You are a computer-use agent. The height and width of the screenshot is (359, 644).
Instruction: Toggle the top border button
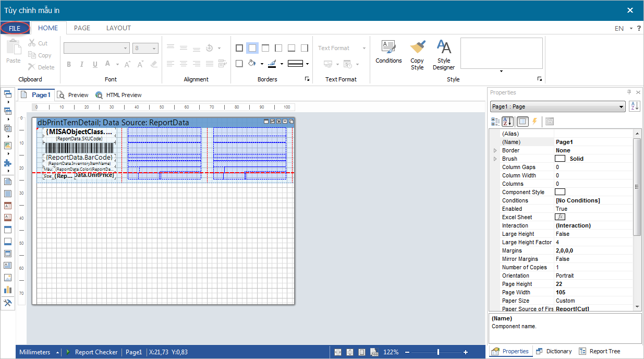[265, 48]
